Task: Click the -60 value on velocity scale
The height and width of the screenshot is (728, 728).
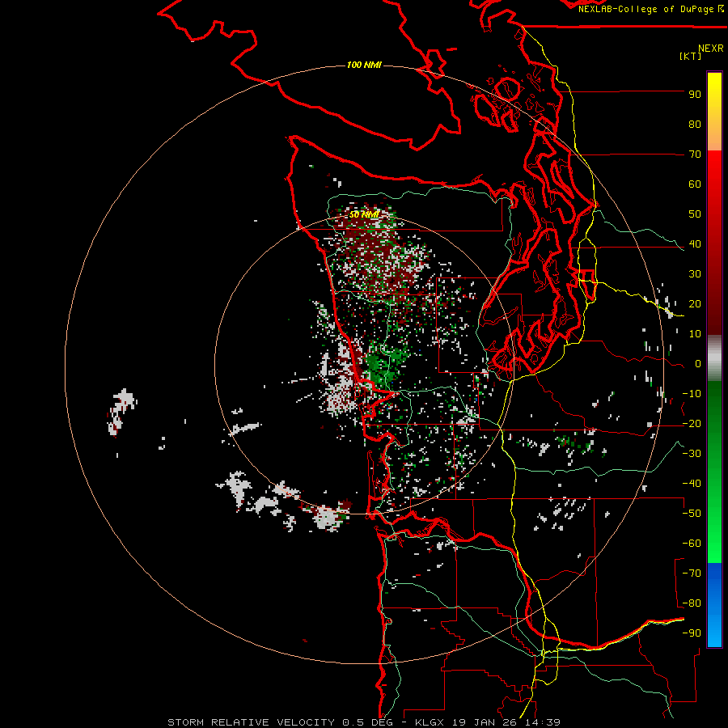Action: tap(692, 544)
